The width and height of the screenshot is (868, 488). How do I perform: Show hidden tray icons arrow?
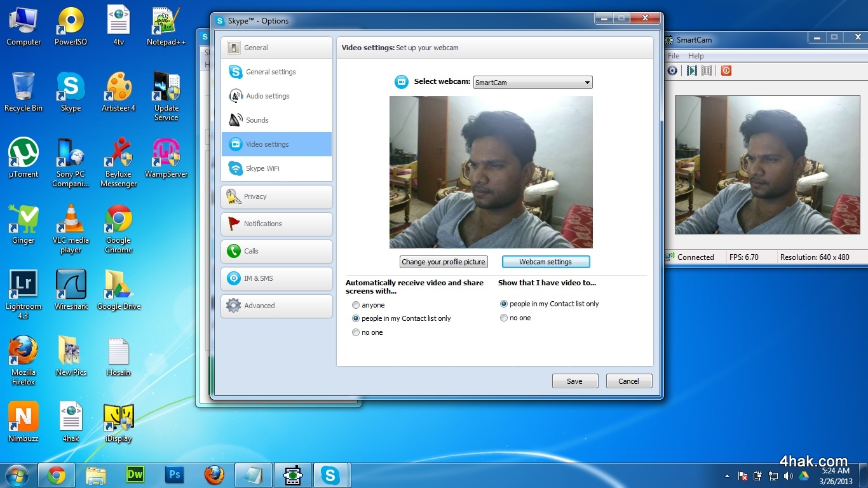(727, 476)
